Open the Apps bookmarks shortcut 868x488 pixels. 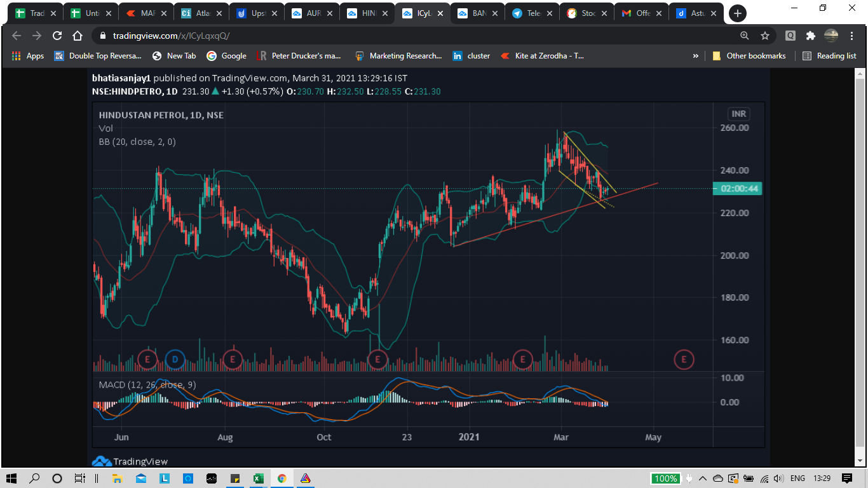click(28, 56)
